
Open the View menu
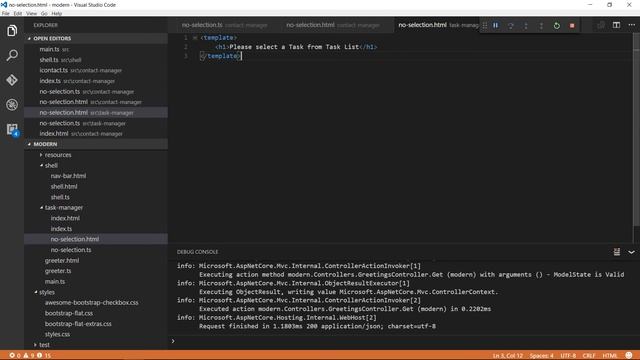click(31, 13)
